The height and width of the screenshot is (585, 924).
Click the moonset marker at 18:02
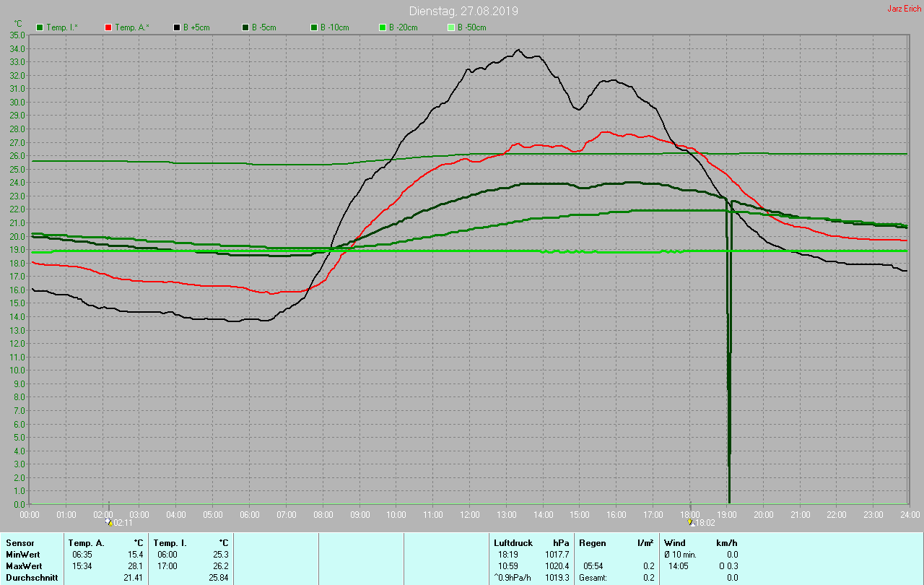coord(691,522)
